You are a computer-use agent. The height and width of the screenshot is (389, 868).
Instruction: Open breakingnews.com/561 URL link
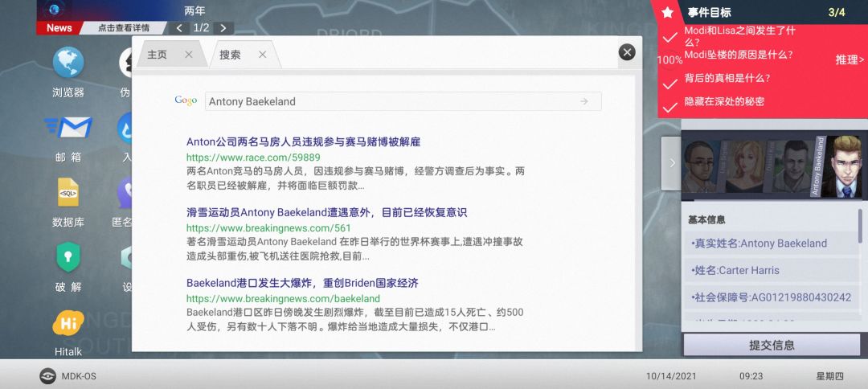[x=268, y=228]
